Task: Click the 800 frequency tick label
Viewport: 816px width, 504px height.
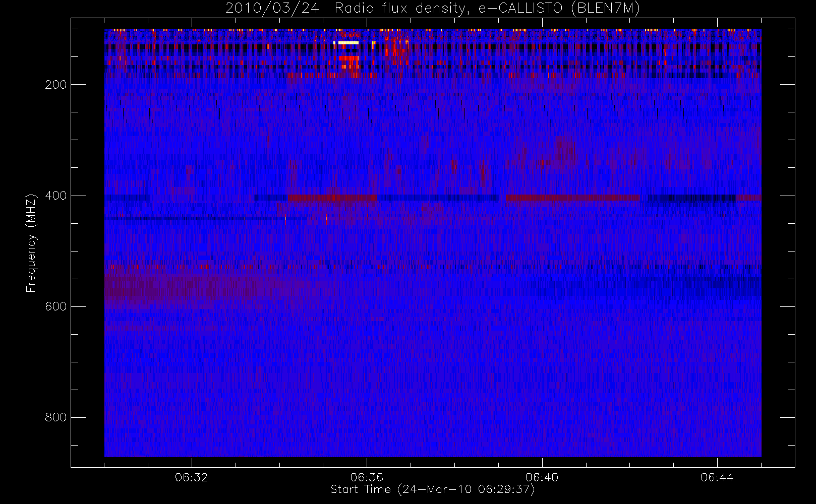Action: click(56, 417)
